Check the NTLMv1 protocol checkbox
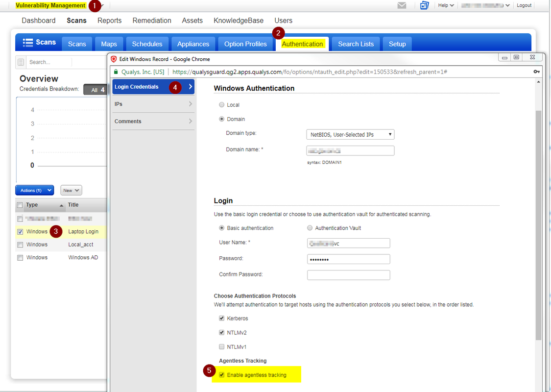This screenshot has height=392, width=551. tap(222, 346)
